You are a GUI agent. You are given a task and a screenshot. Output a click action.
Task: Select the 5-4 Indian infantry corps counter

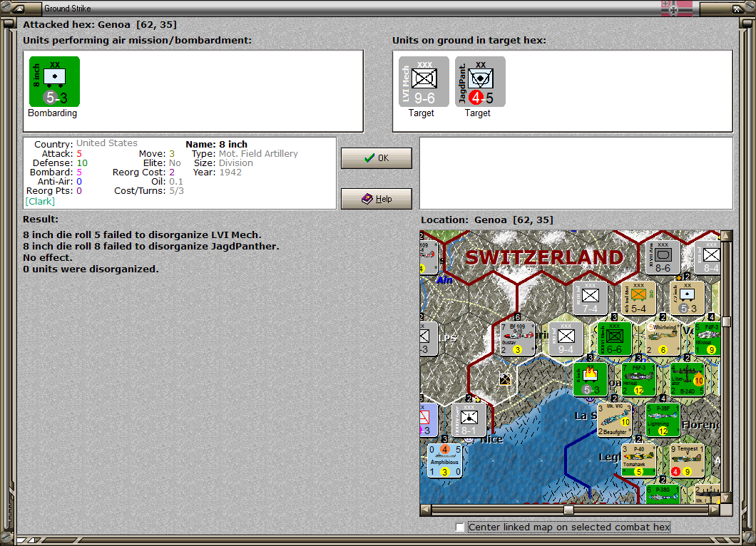pos(638,298)
